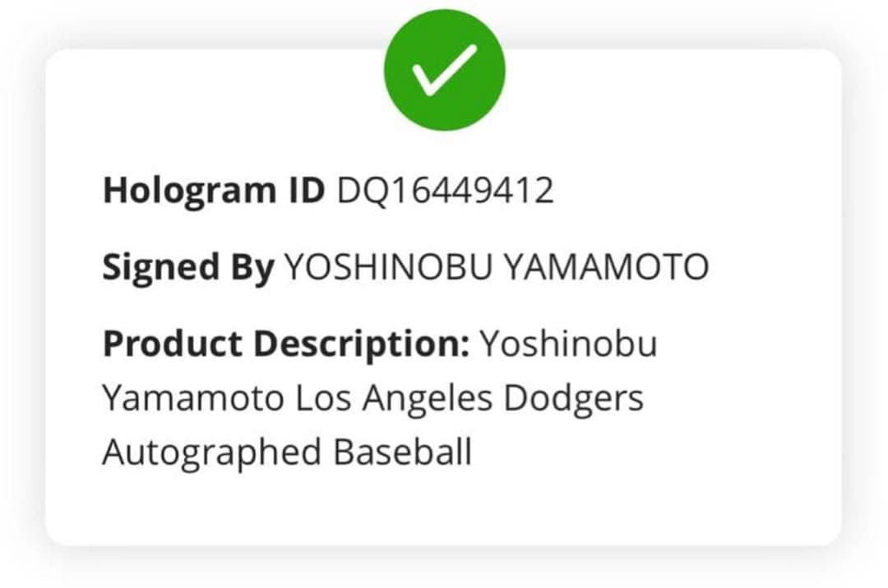Click the bold word "Product"
The width and height of the screenshot is (888, 588).
[x=172, y=344]
